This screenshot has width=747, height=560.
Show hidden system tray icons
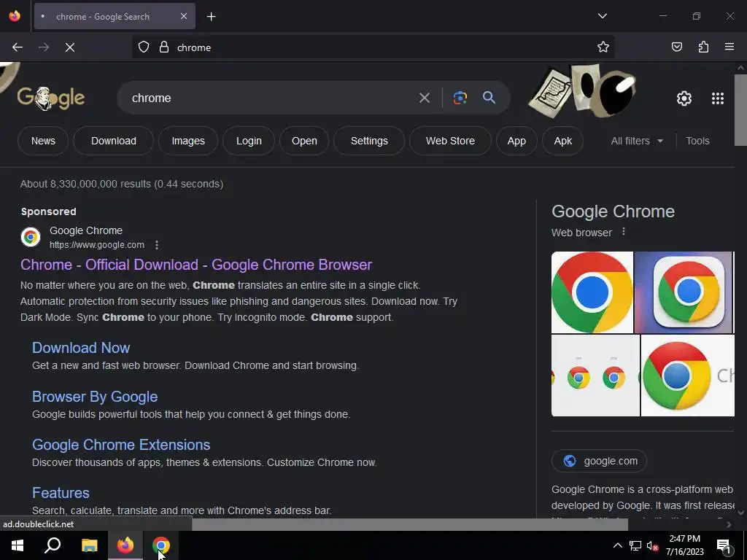coord(617,545)
